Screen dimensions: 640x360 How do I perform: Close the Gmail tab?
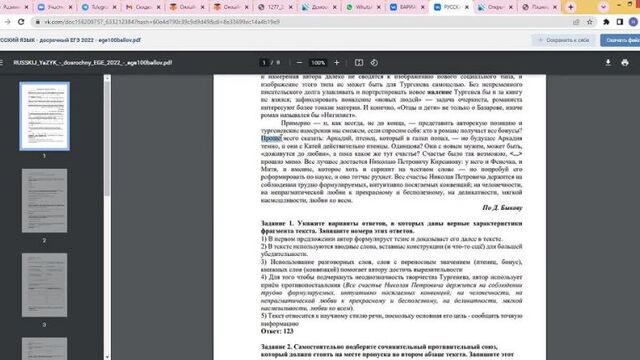coord(158,7)
